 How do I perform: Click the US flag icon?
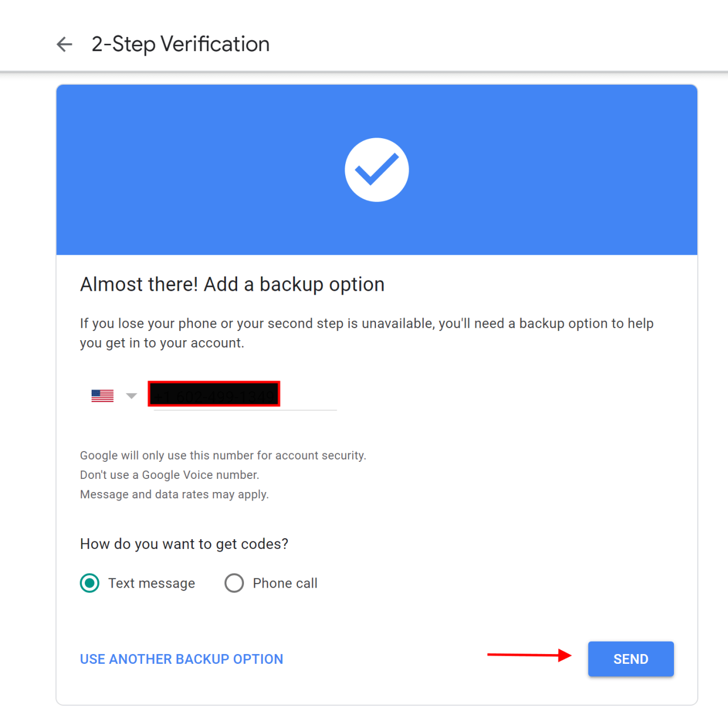tap(102, 395)
